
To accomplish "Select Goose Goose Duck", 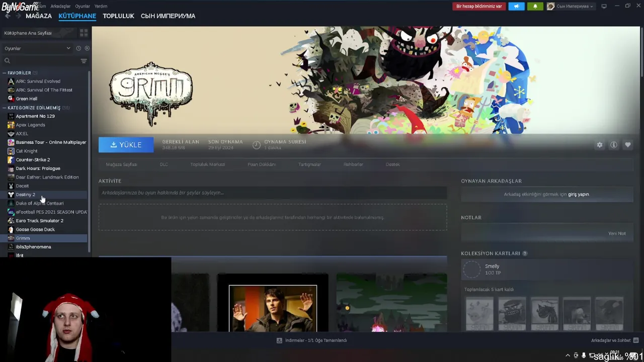I will [35, 229].
